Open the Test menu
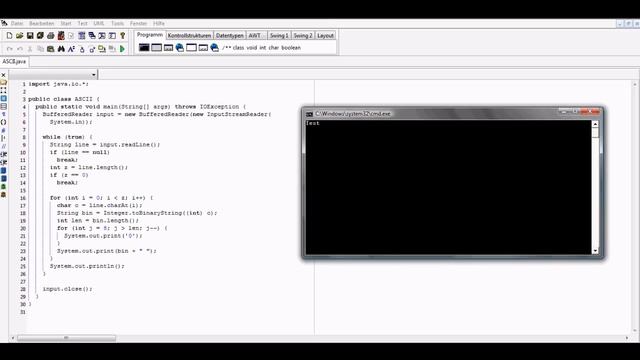This screenshot has width=640, height=360. pyautogui.click(x=82, y=24)
